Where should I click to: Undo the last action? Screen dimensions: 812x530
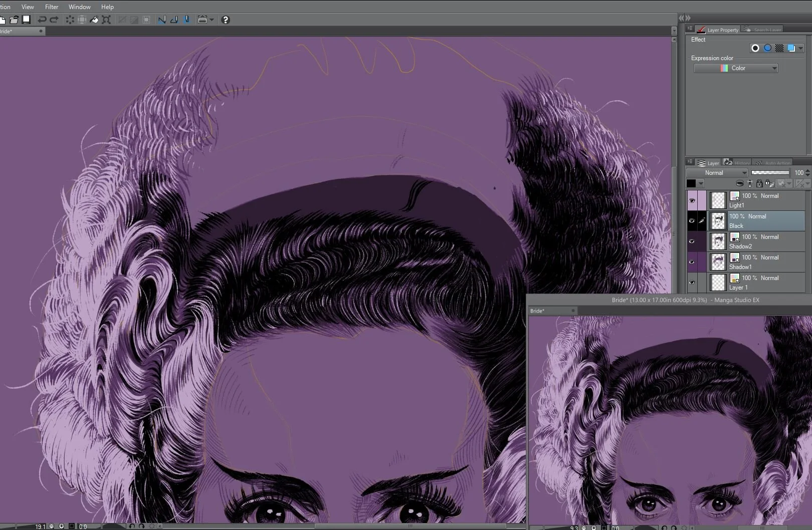pos(42,20)
